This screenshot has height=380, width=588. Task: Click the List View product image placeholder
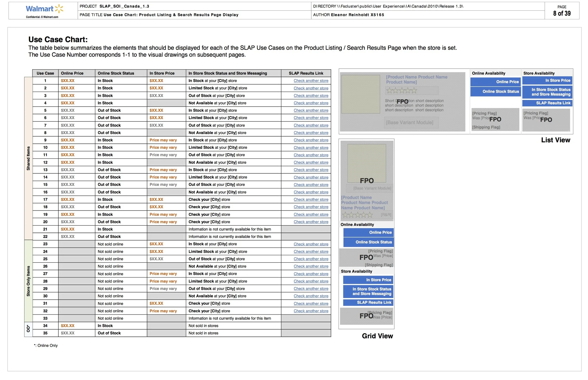pos(361,94)
